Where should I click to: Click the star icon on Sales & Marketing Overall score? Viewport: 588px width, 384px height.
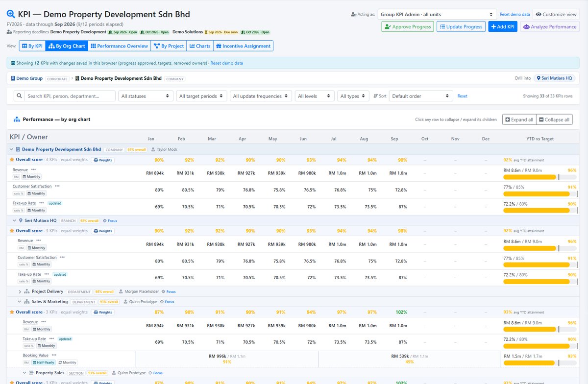point(12,312)
